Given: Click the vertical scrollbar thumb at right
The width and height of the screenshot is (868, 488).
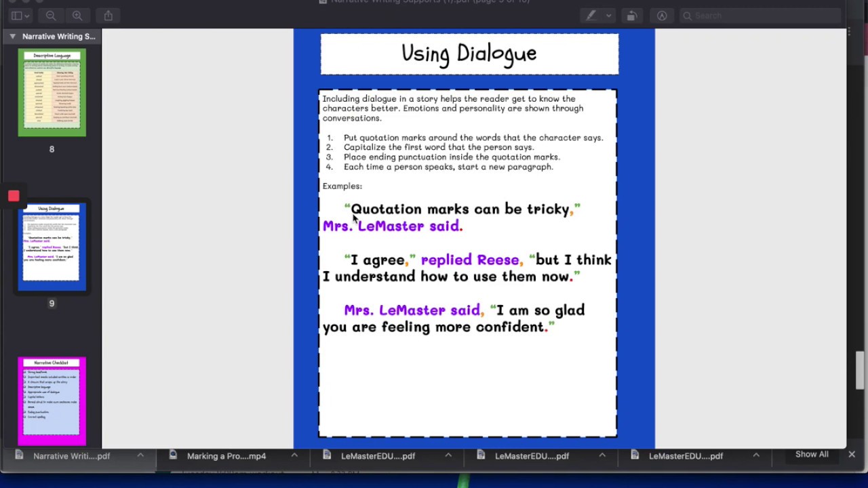Looking at the screenshot, I should point(860,370).
